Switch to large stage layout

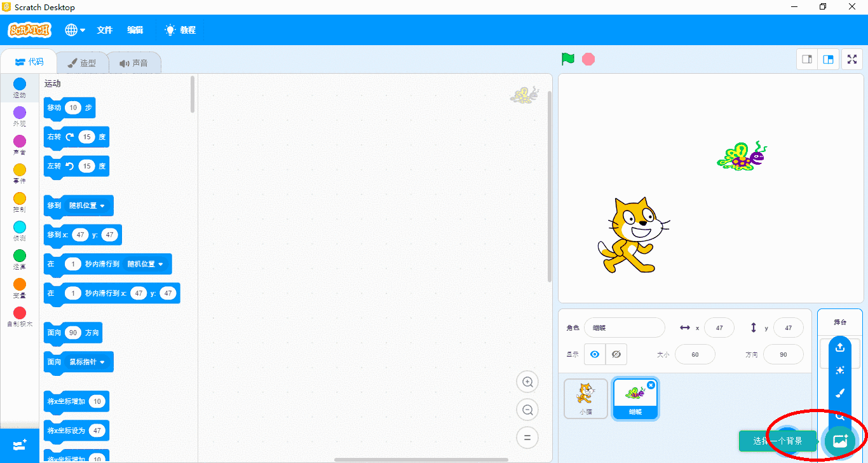829,59
